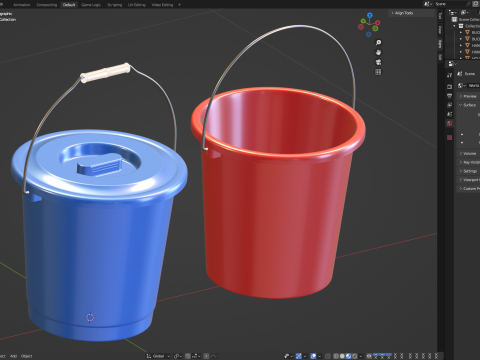480x360 pixels.
Task: Click the white Collection box icon in outliner
Action: coord(461,26)
